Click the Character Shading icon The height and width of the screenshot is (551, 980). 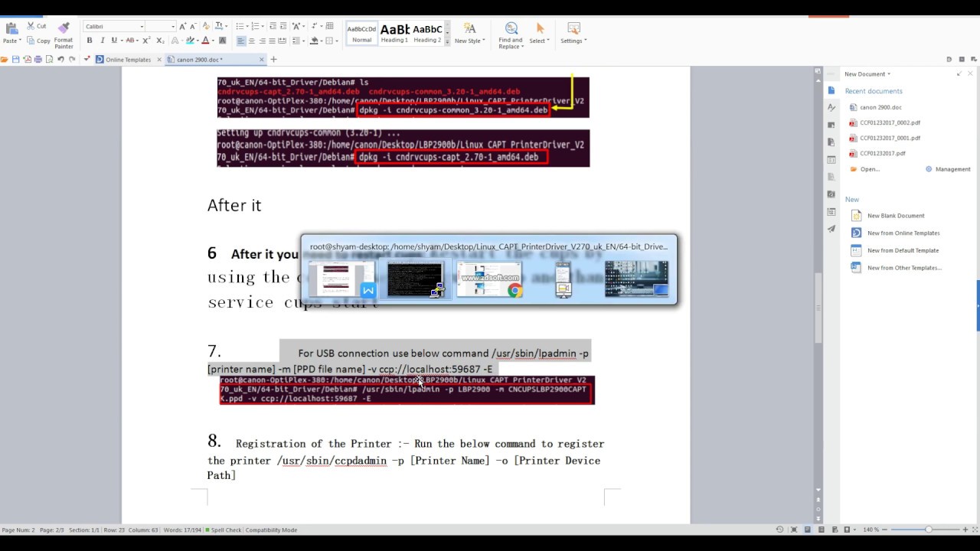click(x=223, y=41)
